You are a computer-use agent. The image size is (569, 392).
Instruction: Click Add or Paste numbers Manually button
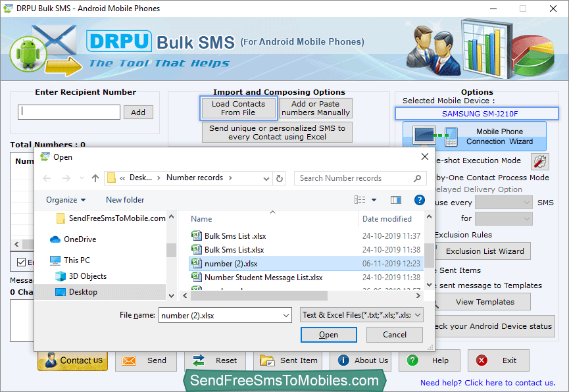click(315, 108)
